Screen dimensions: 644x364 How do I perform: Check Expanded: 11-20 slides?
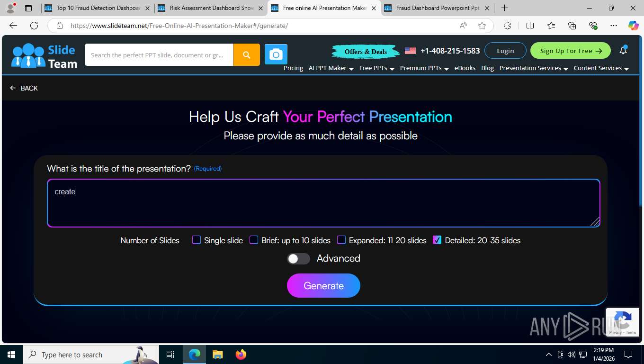tap(341, 240)
